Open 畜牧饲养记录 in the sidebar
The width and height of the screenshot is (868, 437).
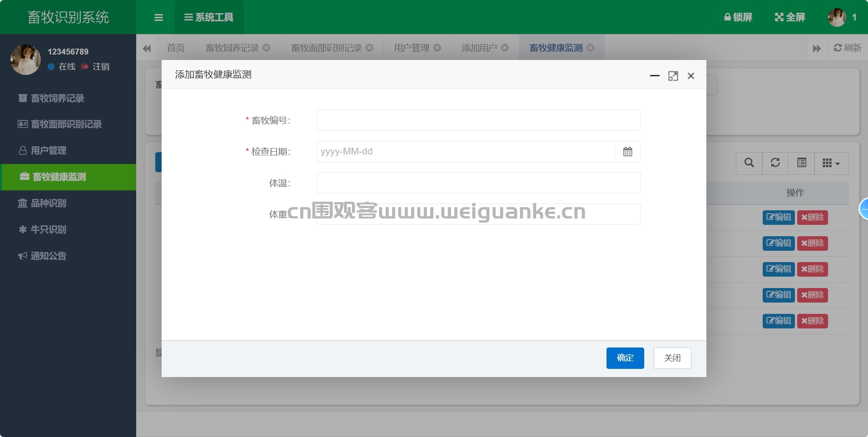tap(68, 98)
